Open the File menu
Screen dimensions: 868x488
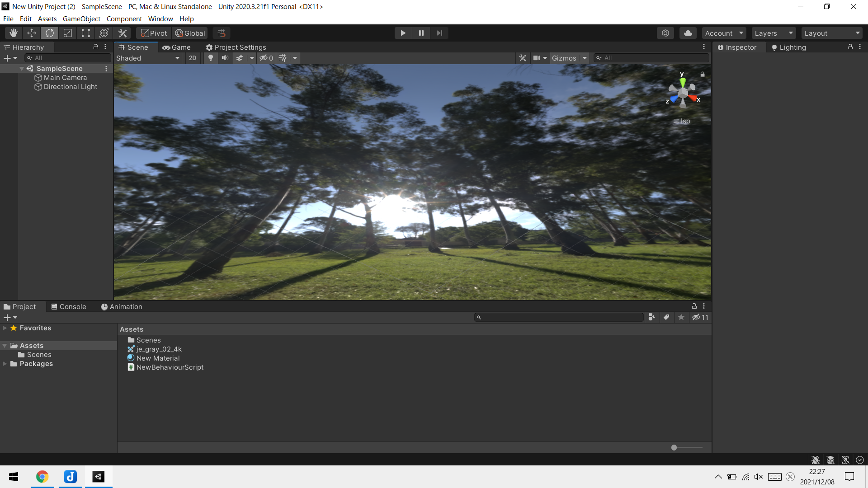(8, 19)
